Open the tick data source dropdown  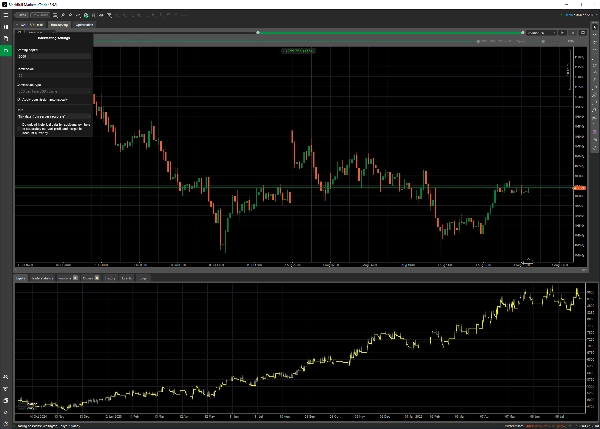click(x=54, y=116)
